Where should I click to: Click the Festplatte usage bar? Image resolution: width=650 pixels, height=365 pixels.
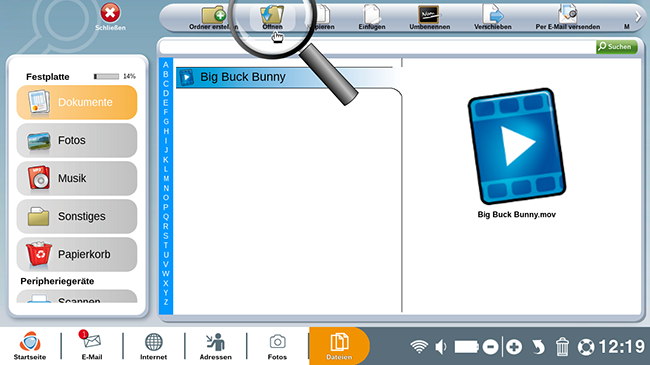[106, 76]
